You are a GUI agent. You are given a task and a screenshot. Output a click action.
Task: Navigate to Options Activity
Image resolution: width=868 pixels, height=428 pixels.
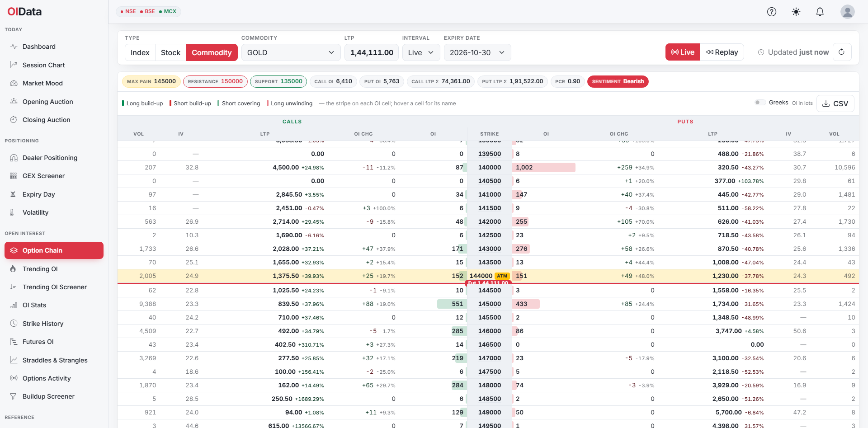click(54, 378)
